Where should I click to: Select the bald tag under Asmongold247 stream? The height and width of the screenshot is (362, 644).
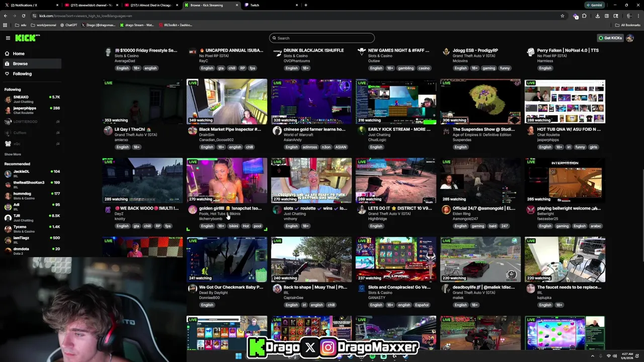pos(493,226)
